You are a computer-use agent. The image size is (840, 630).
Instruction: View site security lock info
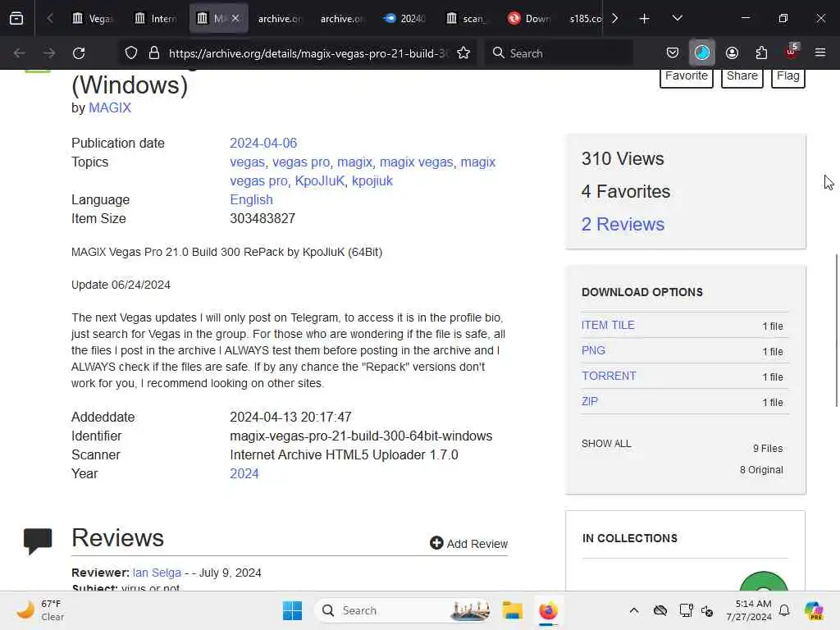tap(154, 53)
